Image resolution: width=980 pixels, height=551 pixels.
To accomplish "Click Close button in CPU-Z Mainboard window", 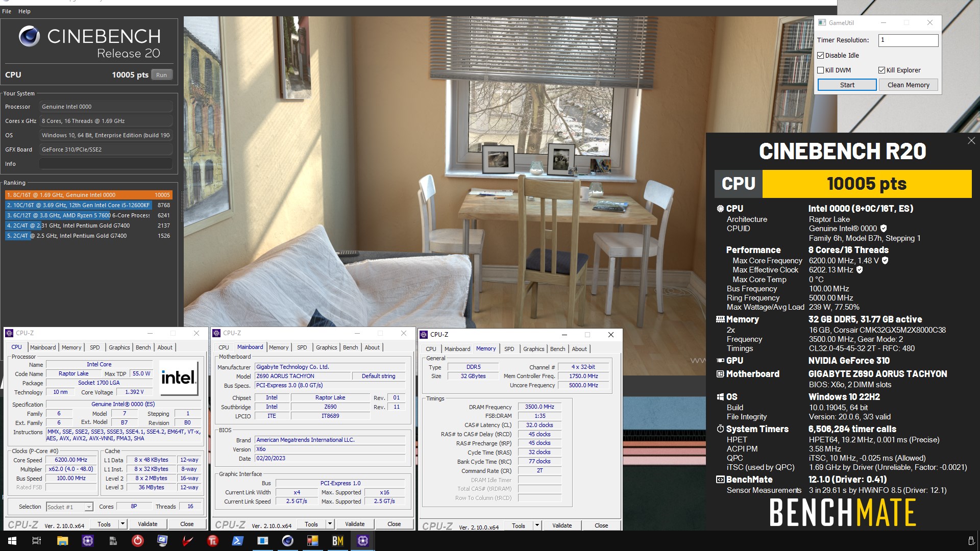I will click(394, 524).
